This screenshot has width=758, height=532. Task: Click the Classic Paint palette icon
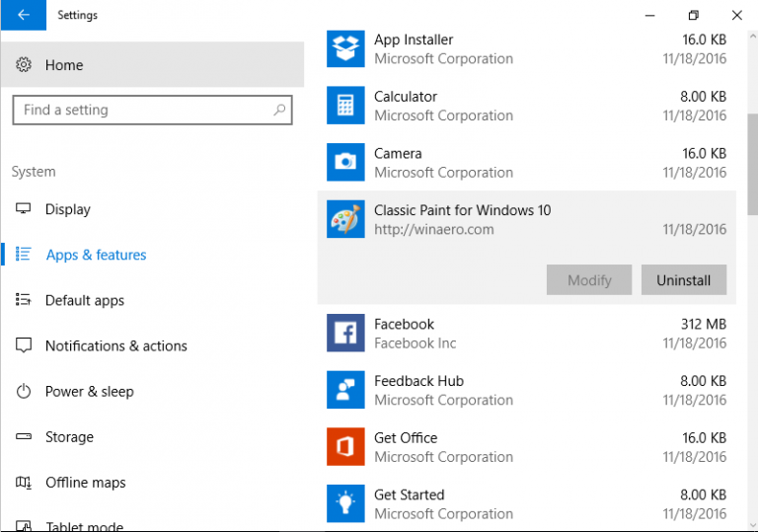345,219
